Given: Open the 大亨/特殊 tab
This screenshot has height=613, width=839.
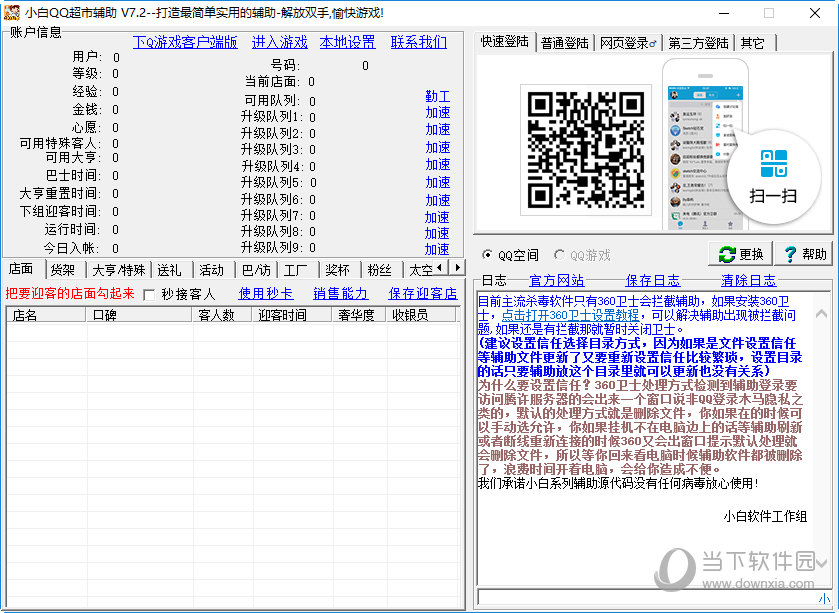Looking at the screenshot, I should tap(118, 270).
